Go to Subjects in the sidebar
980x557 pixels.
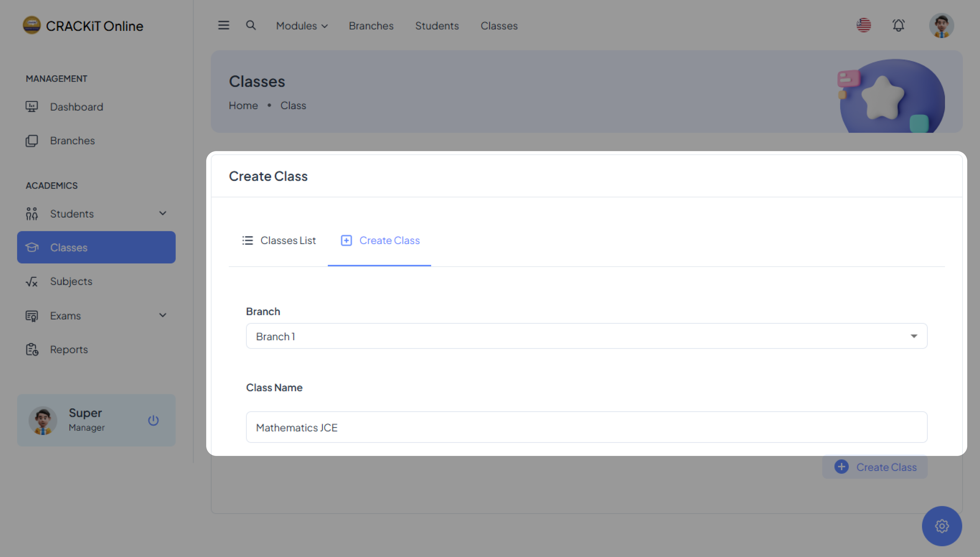coord(71,282)
